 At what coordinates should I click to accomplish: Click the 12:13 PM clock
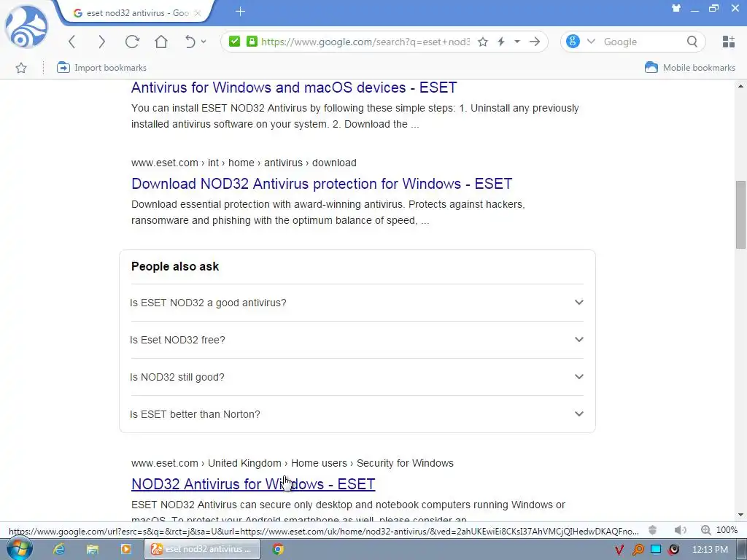710,550
